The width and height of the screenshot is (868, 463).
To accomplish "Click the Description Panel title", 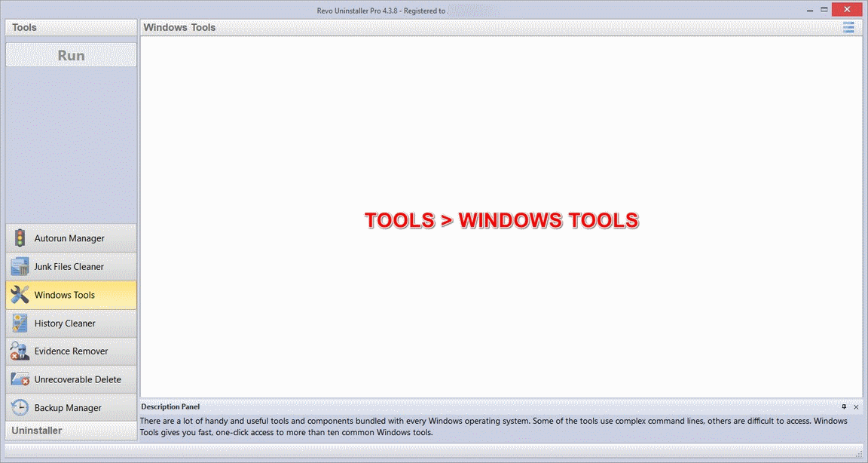I will tap(170, 406).
